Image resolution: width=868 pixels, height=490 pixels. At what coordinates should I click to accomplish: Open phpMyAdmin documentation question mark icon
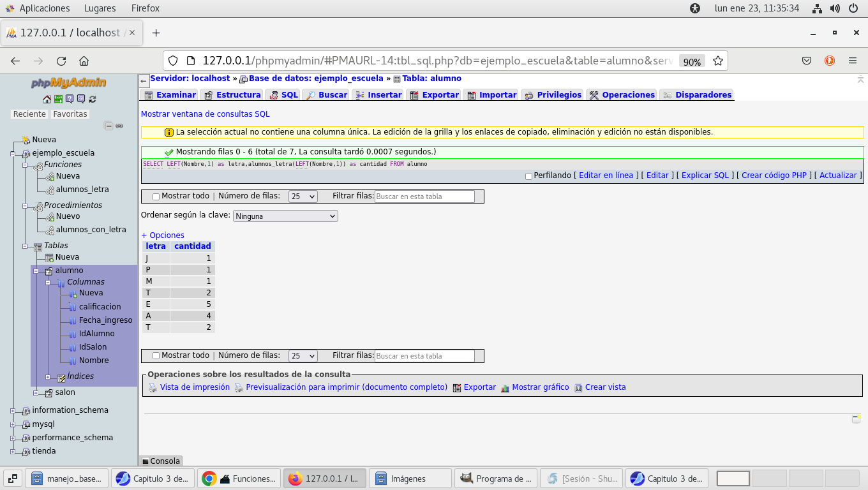click(70, 99)
